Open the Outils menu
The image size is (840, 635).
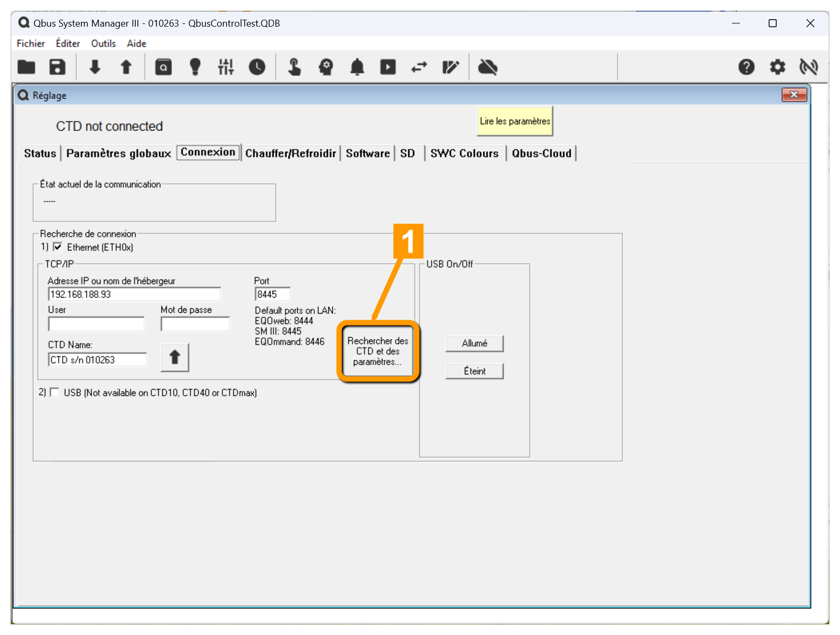[103, 44]
